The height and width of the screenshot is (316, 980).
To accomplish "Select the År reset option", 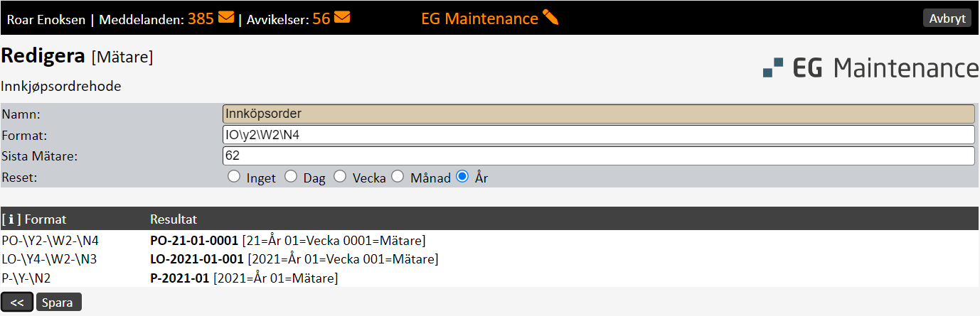I will click(462, 177).
